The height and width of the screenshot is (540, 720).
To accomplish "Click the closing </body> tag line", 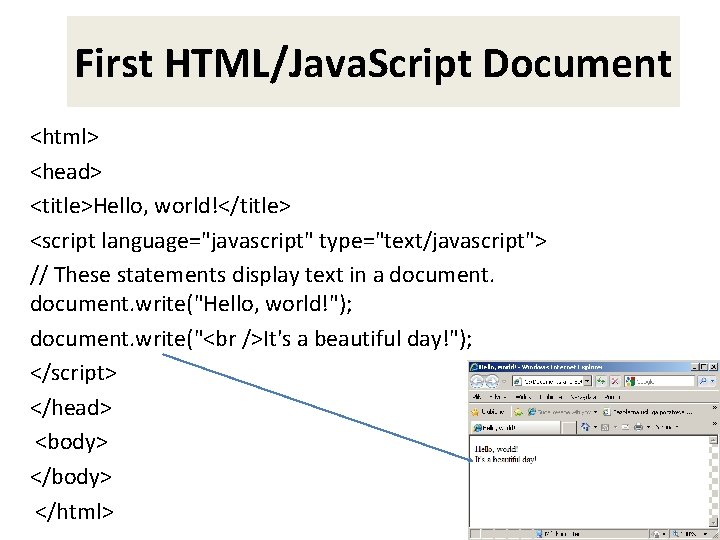I will coord(71,477).
